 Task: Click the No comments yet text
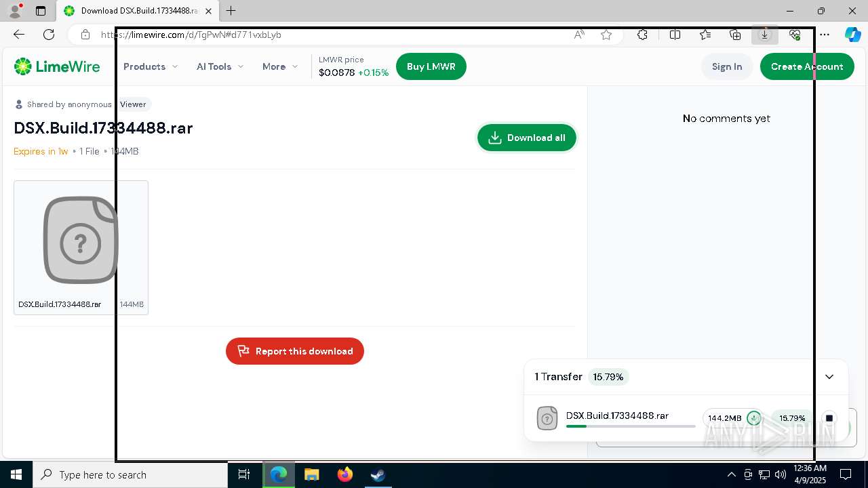726,119
